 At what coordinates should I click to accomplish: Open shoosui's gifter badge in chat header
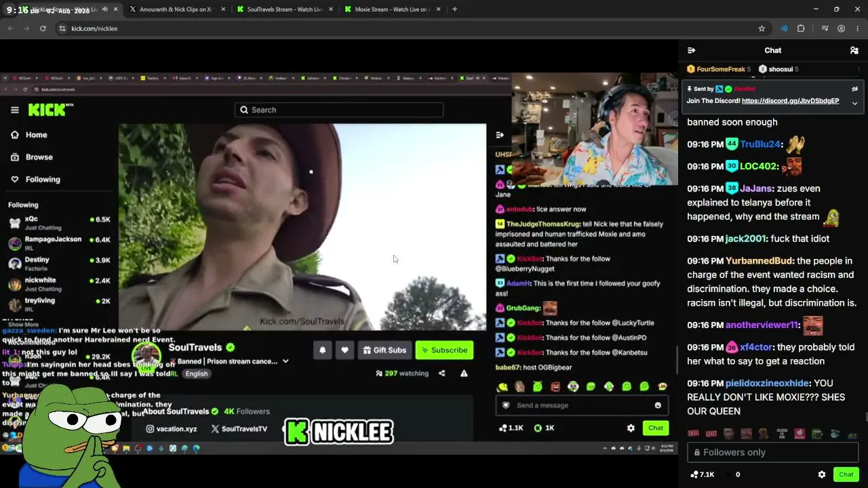point(762,69)
